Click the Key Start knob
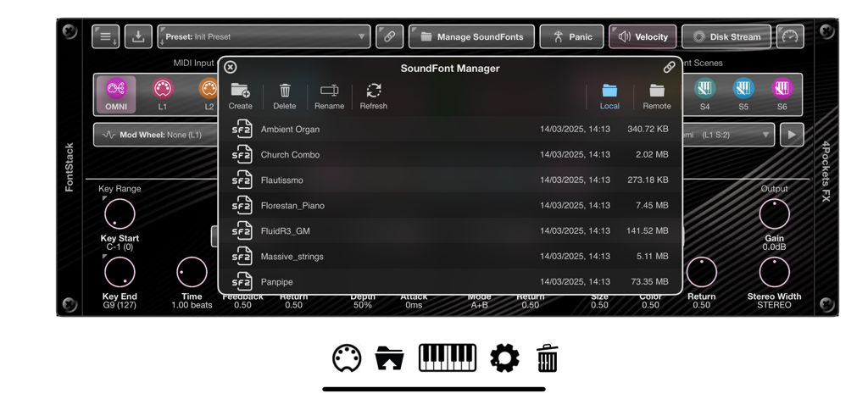The image size is (868, 399). pyautogui.click(x=120, y=214)
